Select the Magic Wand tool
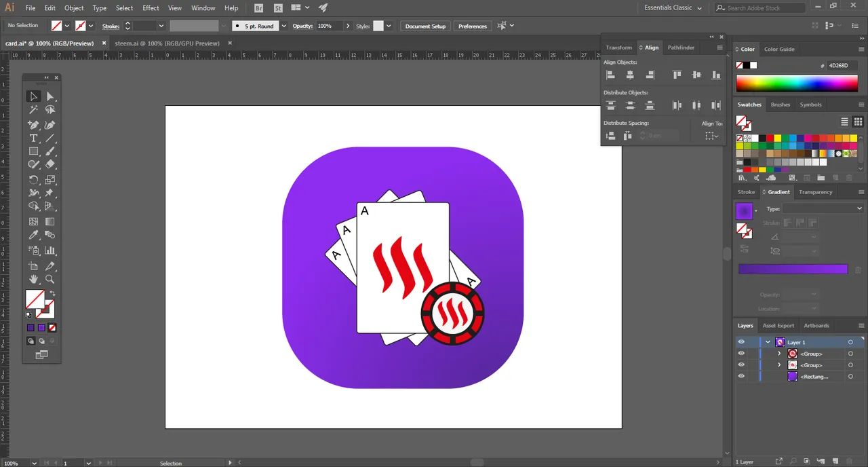868x467 pixels. click(33, 109)
